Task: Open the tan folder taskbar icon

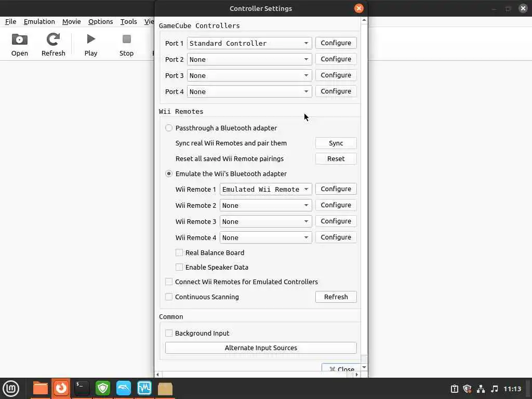Action: 165,389
